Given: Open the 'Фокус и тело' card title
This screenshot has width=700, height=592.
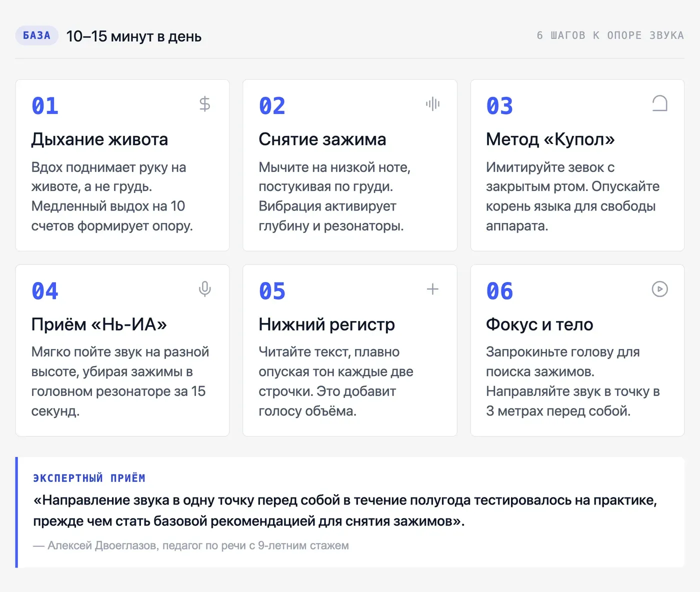Looking at the screenshot, I should 540,324.
